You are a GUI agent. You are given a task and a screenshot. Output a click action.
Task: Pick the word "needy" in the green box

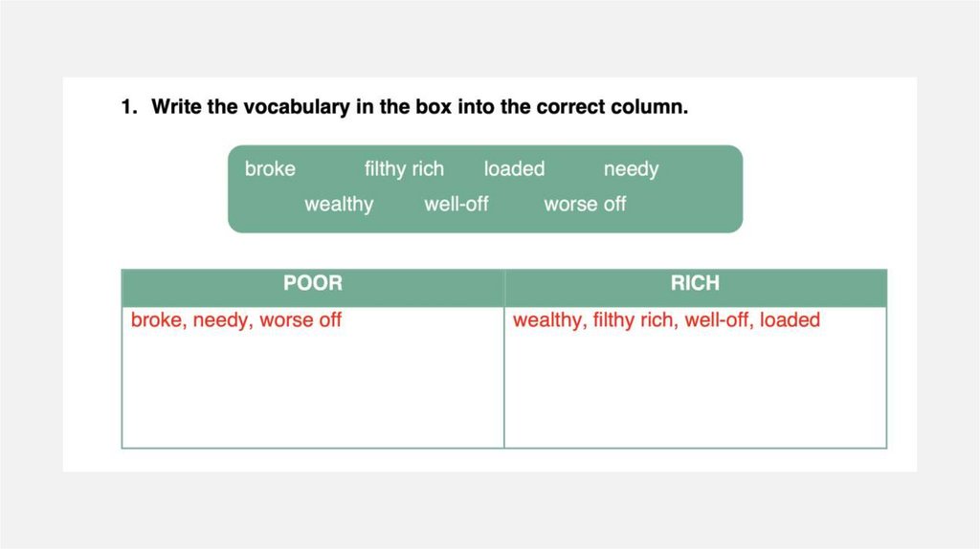[x=631, y=169]
